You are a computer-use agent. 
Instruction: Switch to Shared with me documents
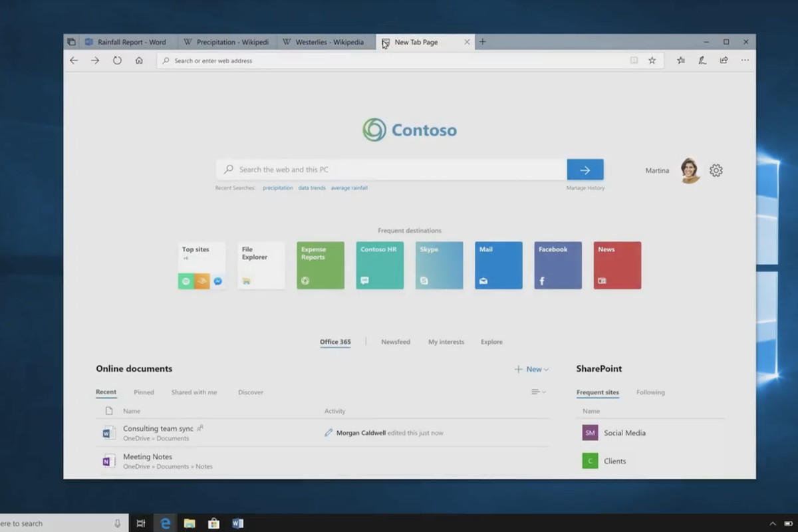coord(194,392)
